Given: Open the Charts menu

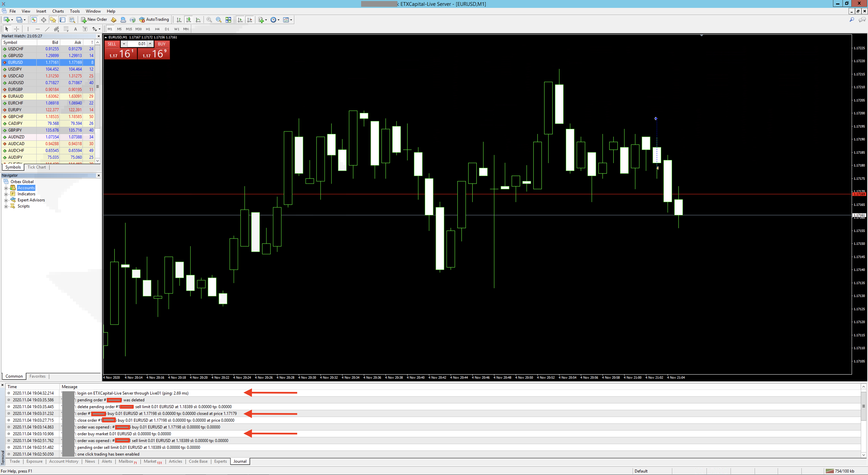Looking at the screenshot, I should [58, 11].
